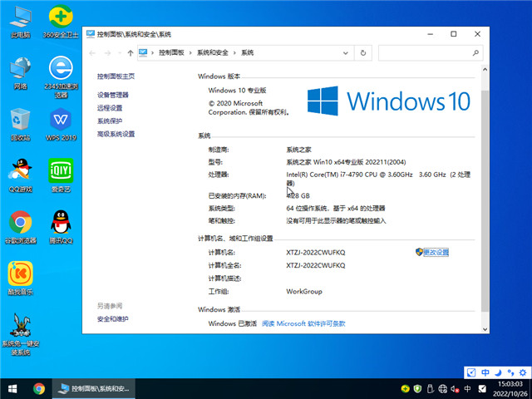Toggle the moon icon in the IME toolbar

click(x=498, y=372)
